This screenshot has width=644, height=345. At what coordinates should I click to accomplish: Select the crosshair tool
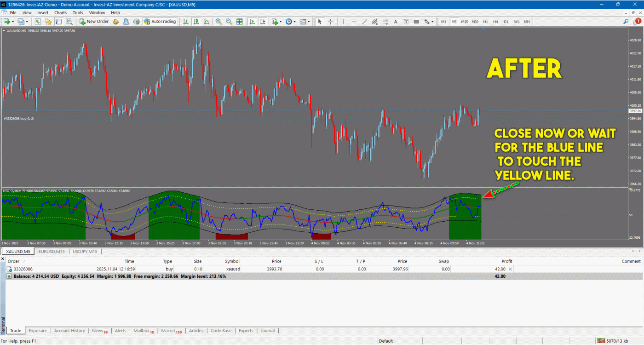click(330, 22)
